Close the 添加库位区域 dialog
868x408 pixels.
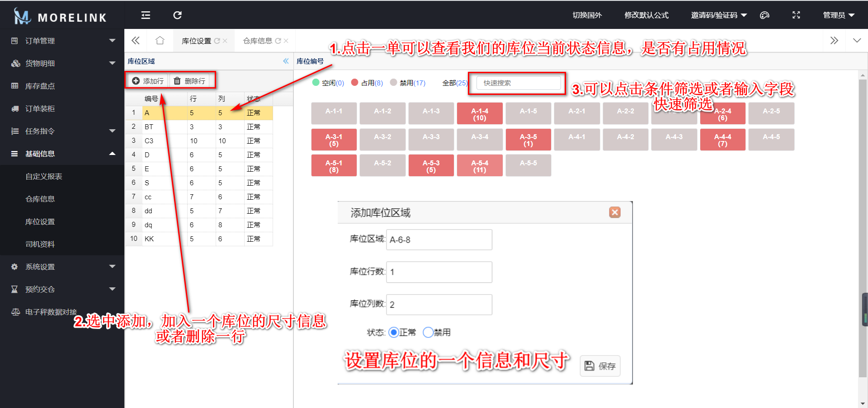point(615,212)
